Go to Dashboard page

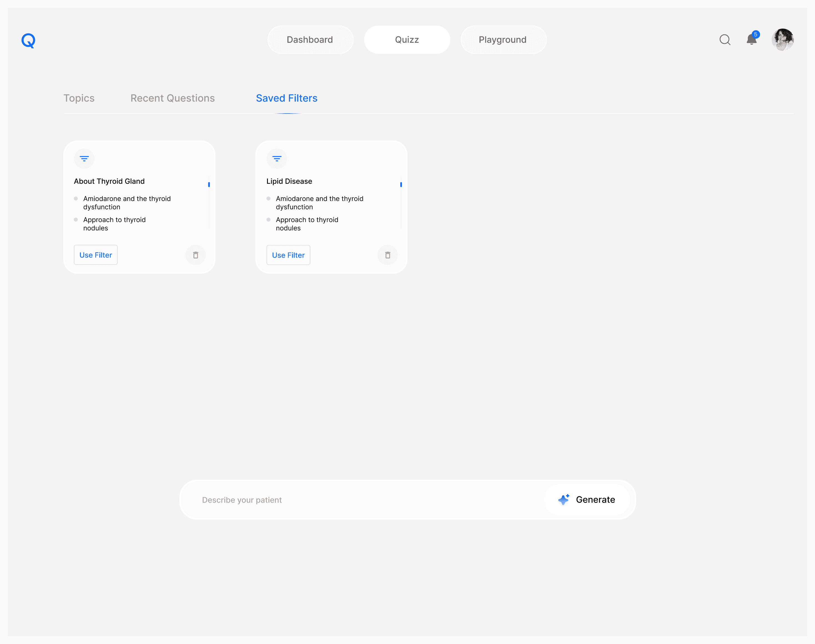pyautogui.click(x=310, y=40)
